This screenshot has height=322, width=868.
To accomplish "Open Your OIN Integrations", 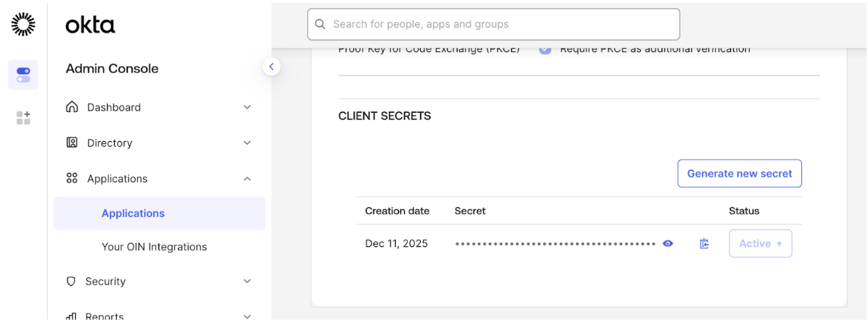I will tap(154, 247).
